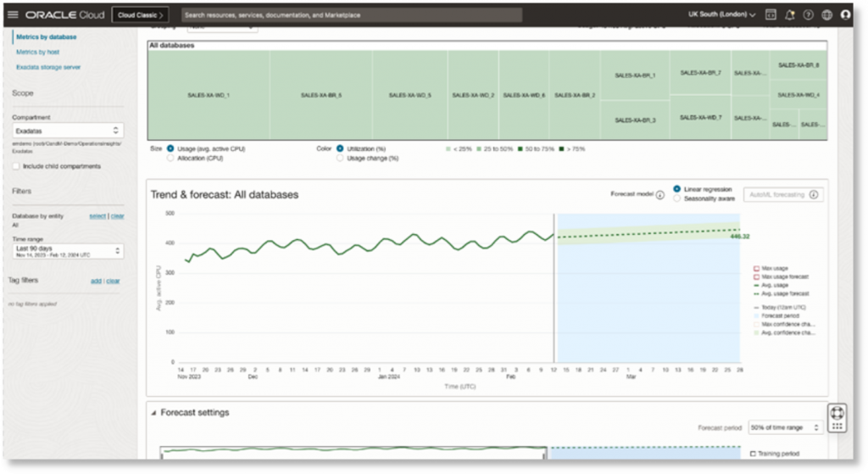Open the notifications bell

pyautogui.click(x=790, y=14)
